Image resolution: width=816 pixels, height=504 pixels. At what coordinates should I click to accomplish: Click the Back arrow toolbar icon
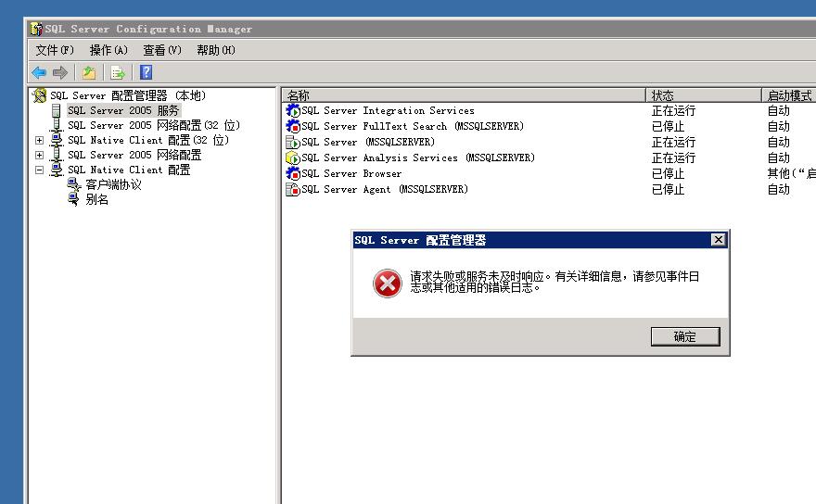39,72
